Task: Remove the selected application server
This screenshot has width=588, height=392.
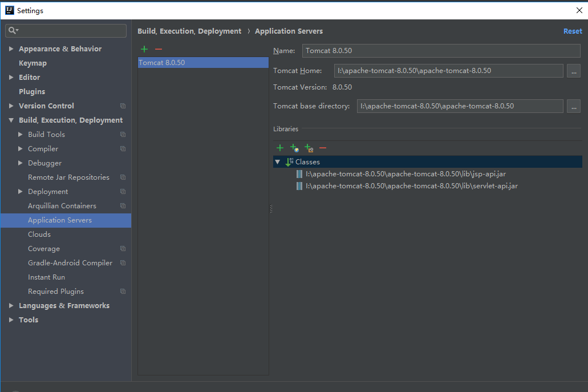Action: [x=159, y=49]
